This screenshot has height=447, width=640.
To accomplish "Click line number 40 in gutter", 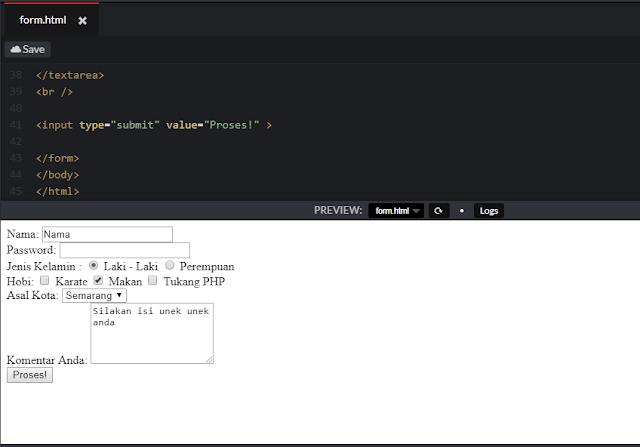I will tap(16, 108).
